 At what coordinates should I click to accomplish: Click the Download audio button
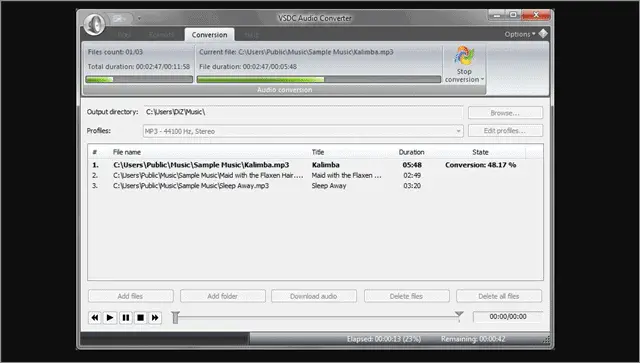pyautogui.click(x=313, y=296)
